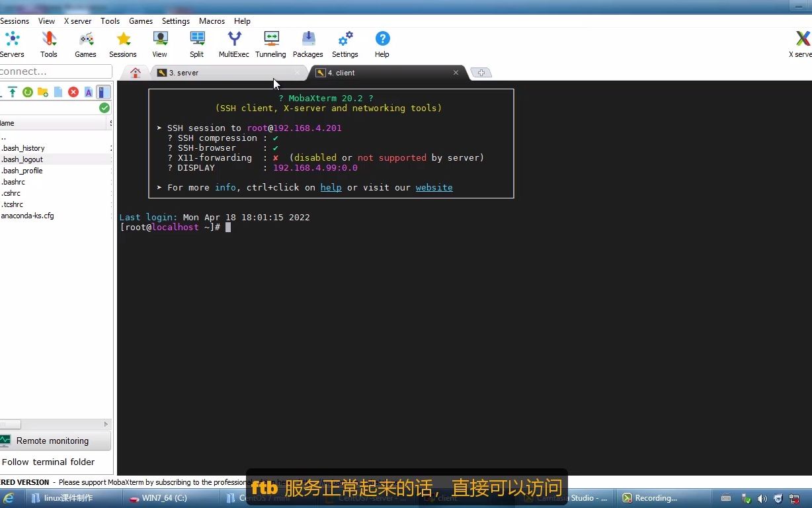Image resolution: width=812 pixels, height=508 pixels.
Task: Click the help link in the terminal banner
Action: [x=331, y=187]
